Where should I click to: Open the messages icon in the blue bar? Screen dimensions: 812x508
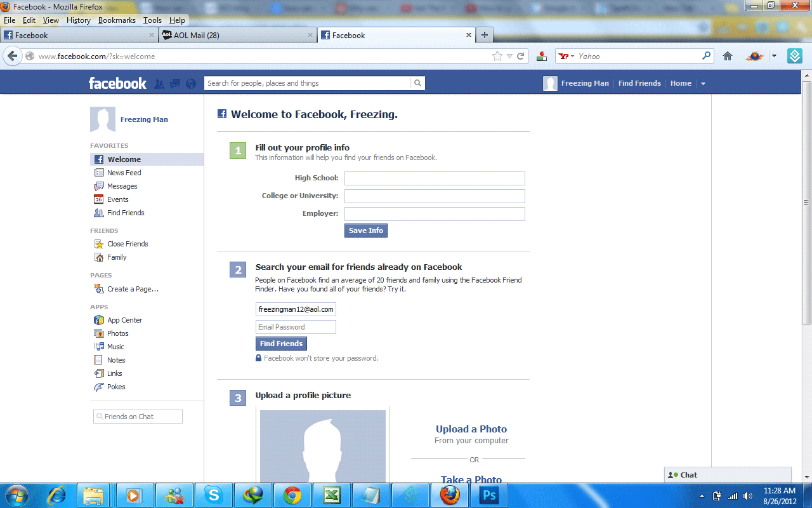tap(175, 83)
